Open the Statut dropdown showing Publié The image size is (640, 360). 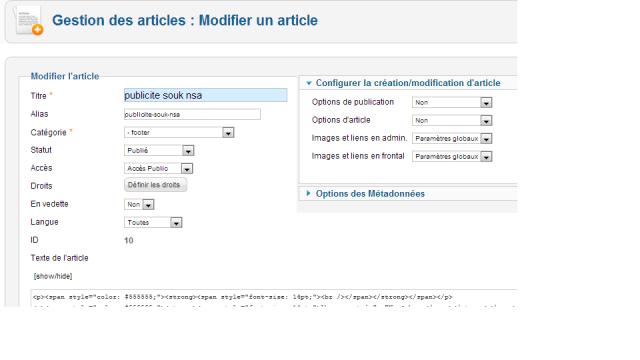[159, 151]
